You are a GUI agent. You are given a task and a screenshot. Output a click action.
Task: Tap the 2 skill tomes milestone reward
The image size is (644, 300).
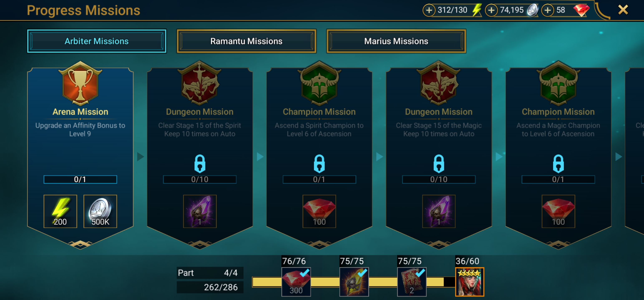[412, 282]
